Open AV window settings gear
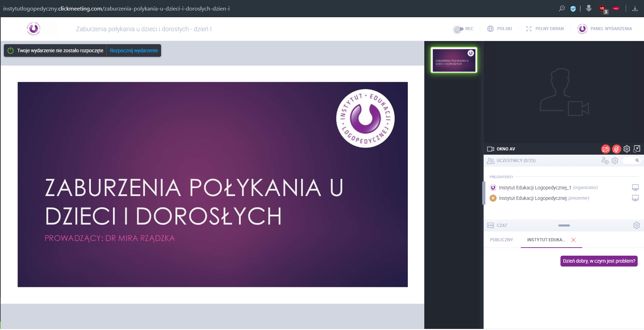Viewport: 644px width, 330px height. (x=626, y=149)
